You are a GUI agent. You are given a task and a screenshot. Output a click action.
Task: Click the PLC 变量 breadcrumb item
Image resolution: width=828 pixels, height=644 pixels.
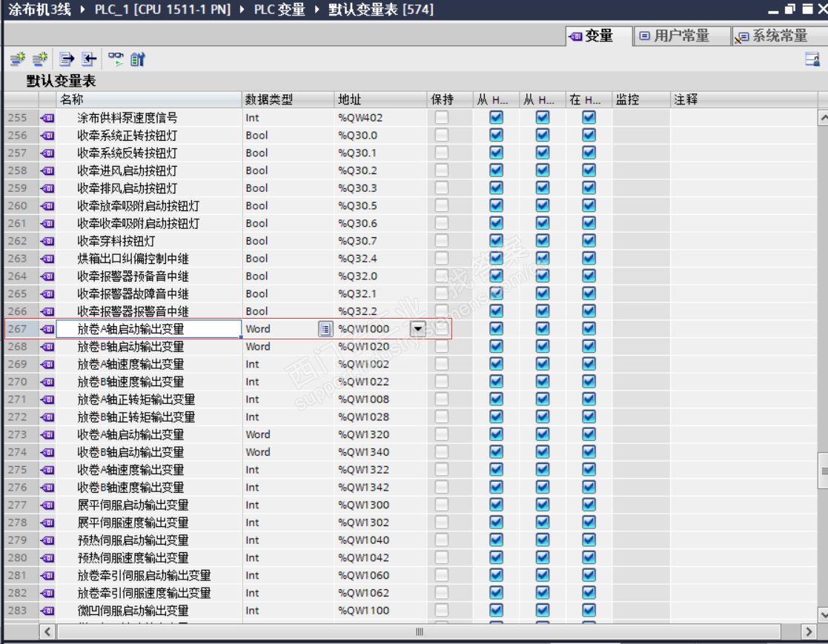279,10
